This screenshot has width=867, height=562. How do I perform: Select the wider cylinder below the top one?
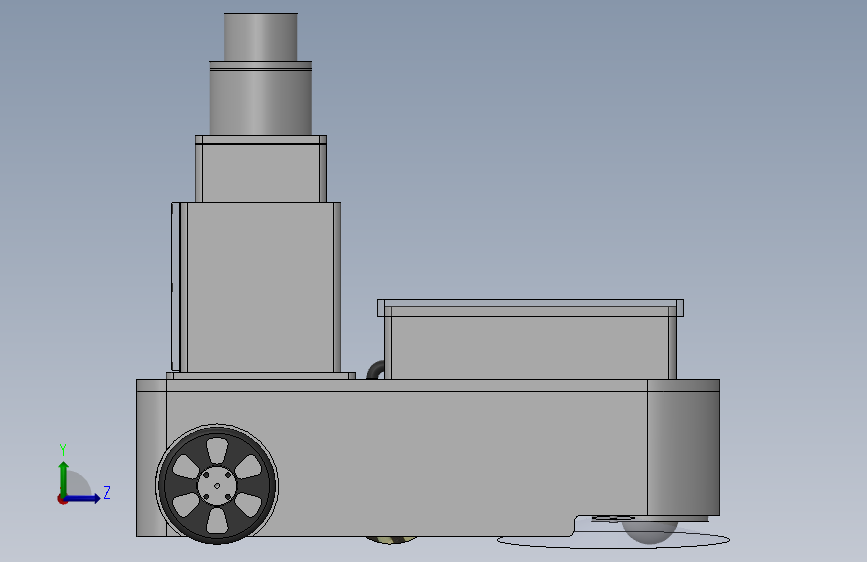[x=260, y=98]
